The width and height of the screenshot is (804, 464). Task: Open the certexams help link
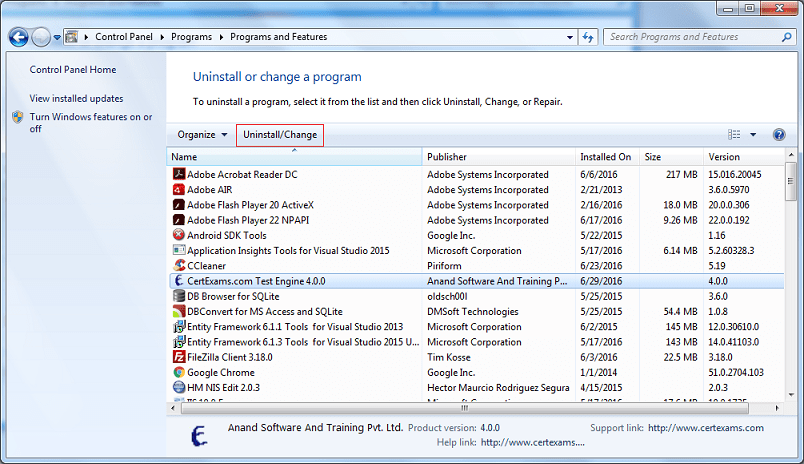coord(532,442)
